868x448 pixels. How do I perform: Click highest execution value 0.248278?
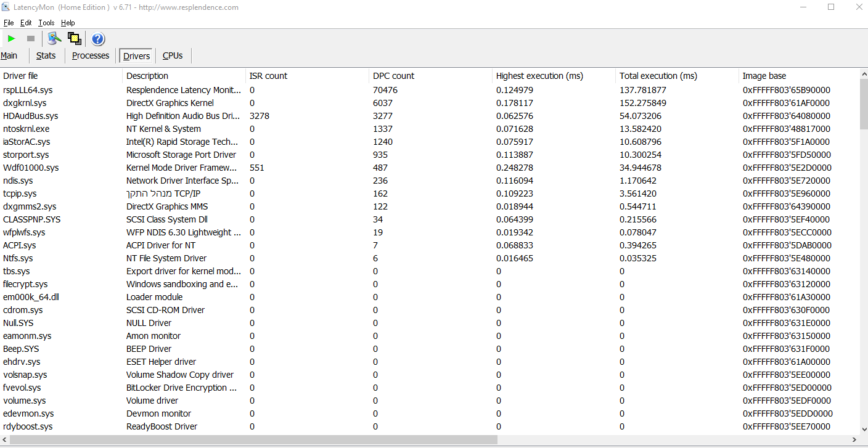click(x=515, y=168)
